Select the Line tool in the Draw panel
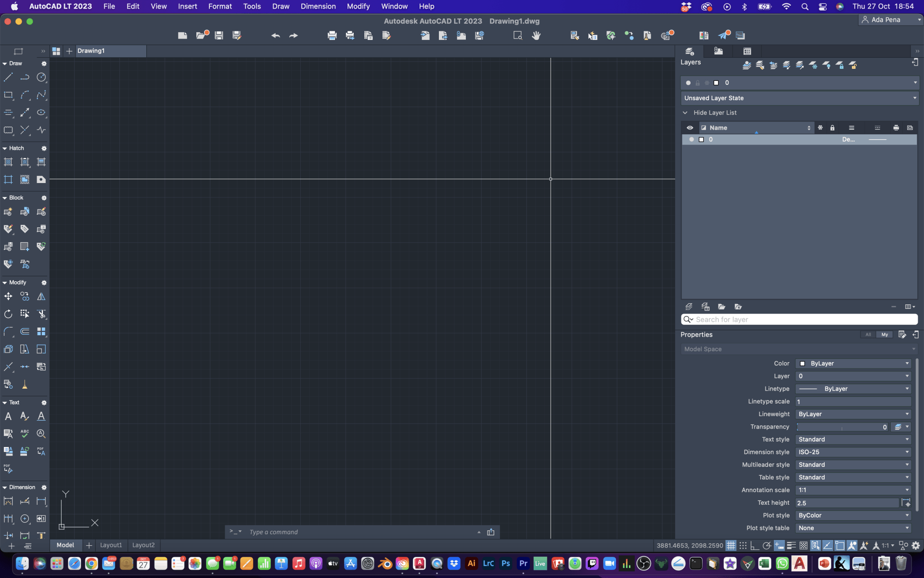 (x=8, y=77)
